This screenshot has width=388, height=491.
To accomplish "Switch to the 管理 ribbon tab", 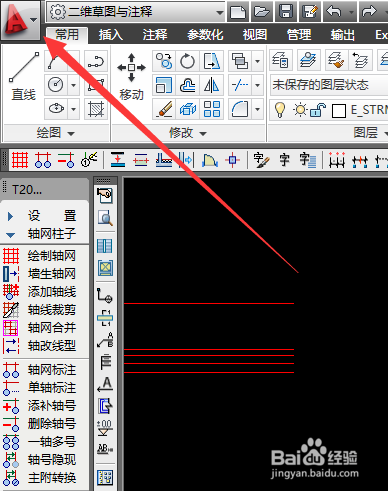I will [299, 35].
